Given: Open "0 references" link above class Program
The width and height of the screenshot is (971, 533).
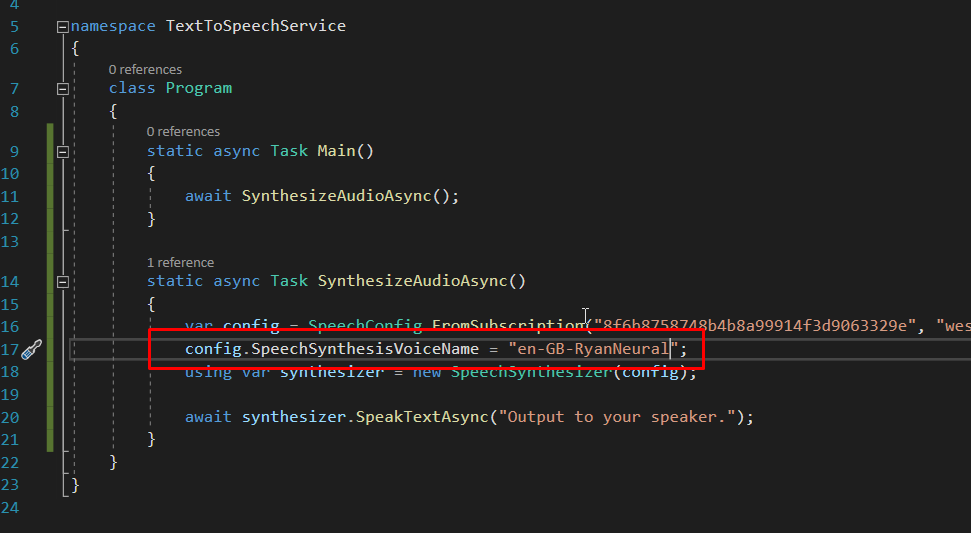Looking at the screenshot, I should click(145, 70).
